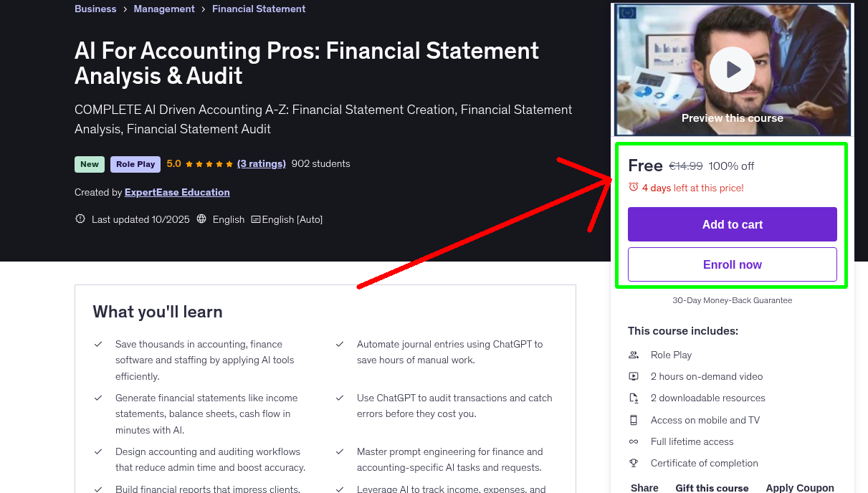Click the on-demand video icon

[634, 376]
